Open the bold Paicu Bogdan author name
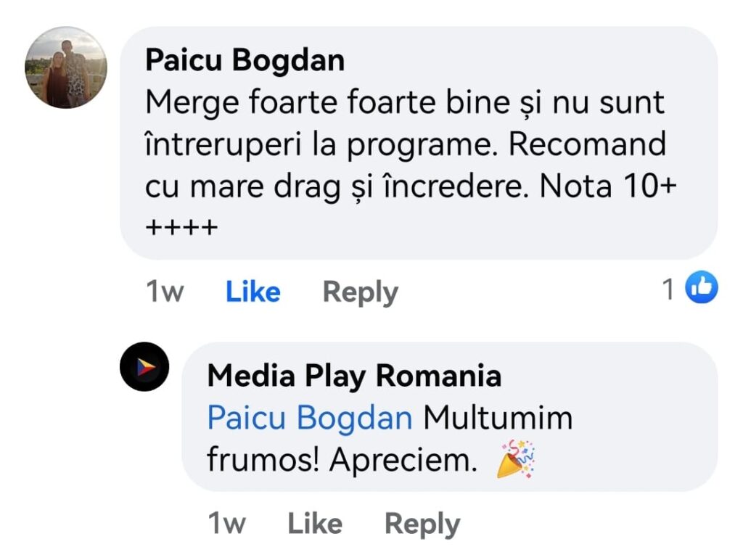This screenshot has width=743, height=560. 245,61
